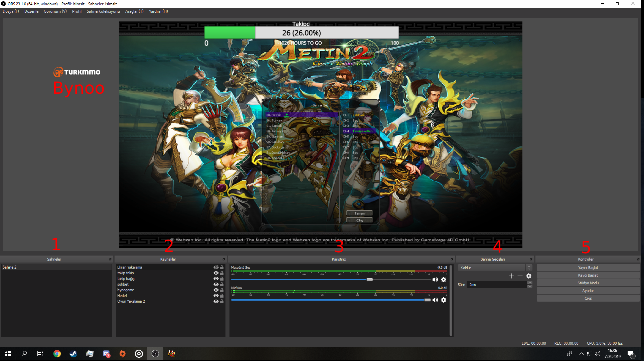Show the Ekran Yakalama source
The width and height of the screenshot is (644, 361).
[216, 267]
